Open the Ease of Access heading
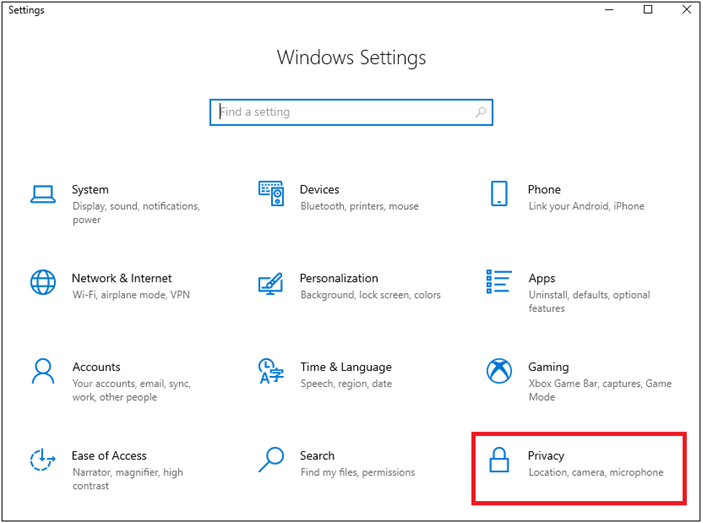Viewport: 703px width, 523px height. coord(109,456)
